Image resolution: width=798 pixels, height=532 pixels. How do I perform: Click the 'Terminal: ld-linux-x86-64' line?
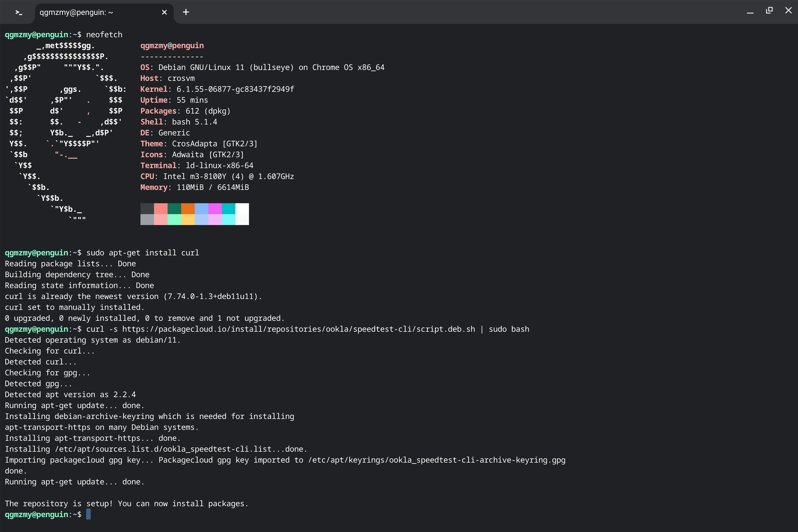(x=197, y=165)
